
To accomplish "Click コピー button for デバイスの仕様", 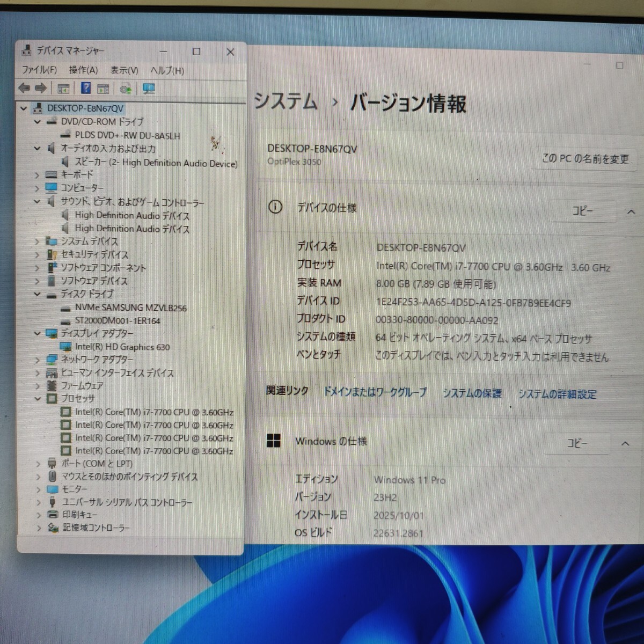I will pyautogui.click(x=582, y=211).
